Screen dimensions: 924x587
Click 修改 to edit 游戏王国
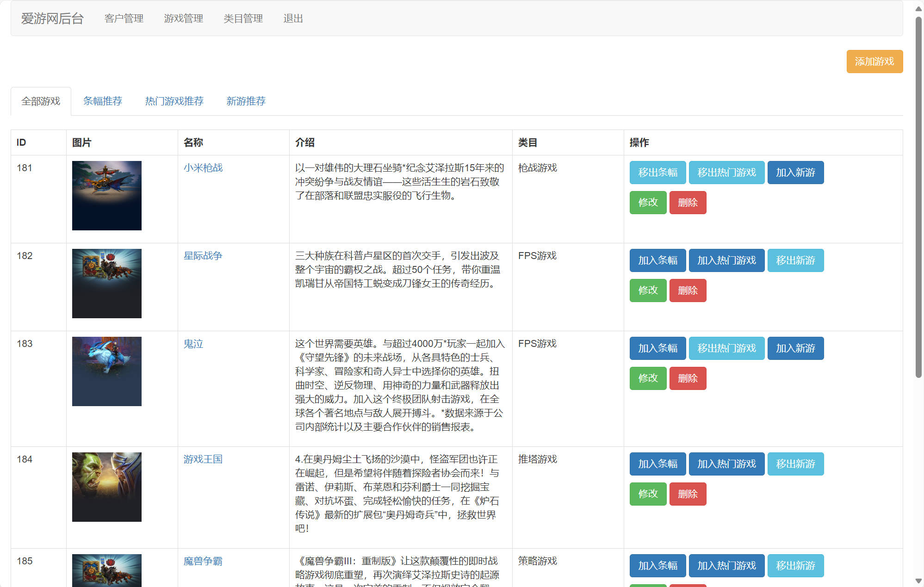[648, 494]
